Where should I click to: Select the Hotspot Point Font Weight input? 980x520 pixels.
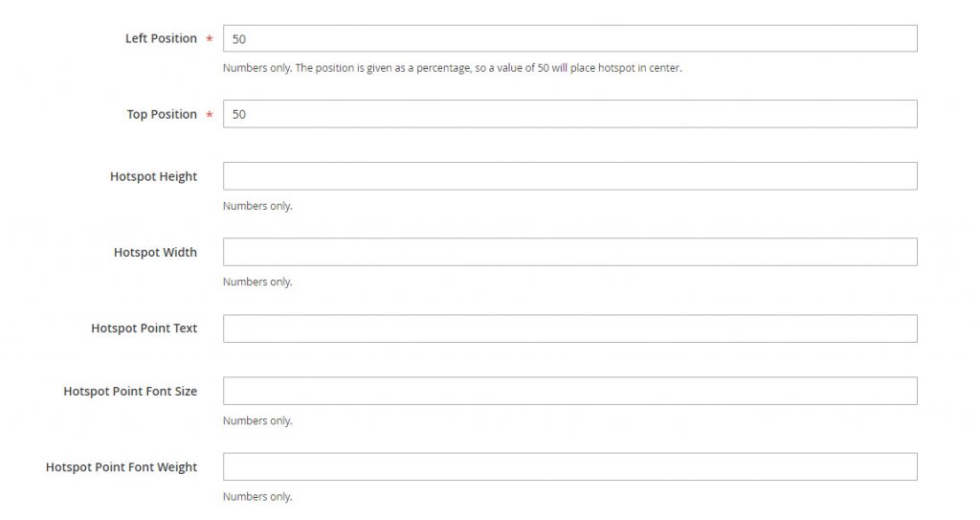tap(569, 467)
